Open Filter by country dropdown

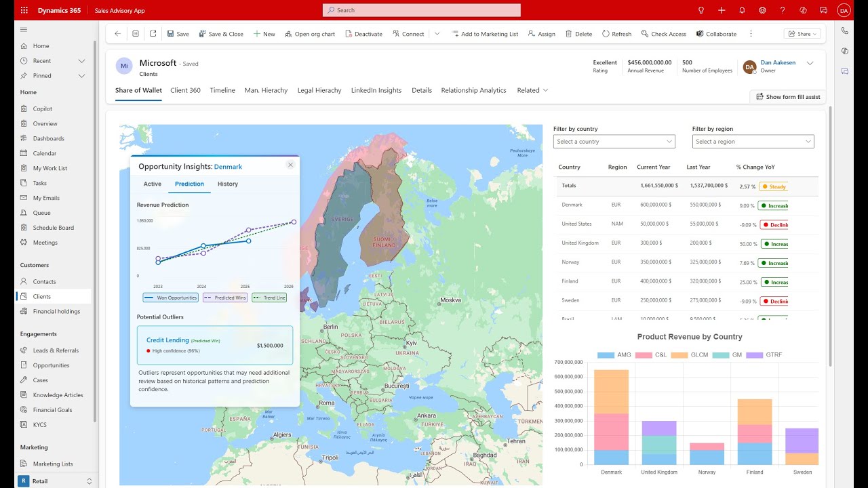(614, 142)
